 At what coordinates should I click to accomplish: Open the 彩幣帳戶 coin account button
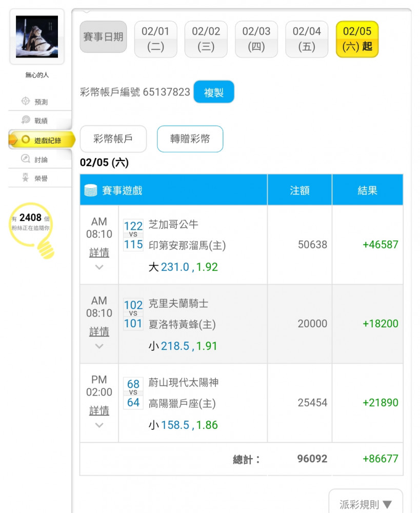[113, 139]
